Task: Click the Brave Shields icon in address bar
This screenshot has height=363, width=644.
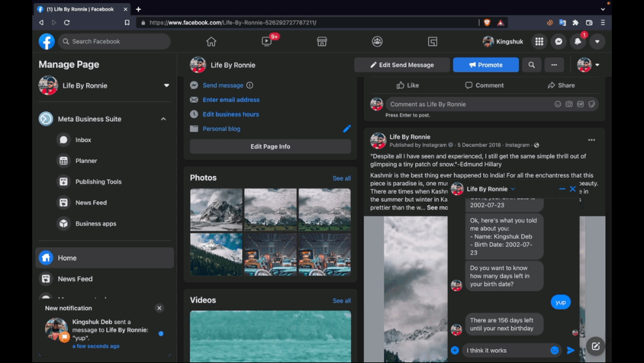Action: tap(487, 23)
